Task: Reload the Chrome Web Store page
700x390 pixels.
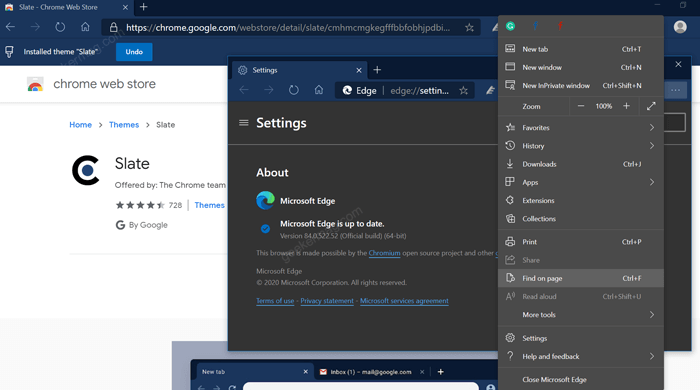Action: click(x=60, y=27)
